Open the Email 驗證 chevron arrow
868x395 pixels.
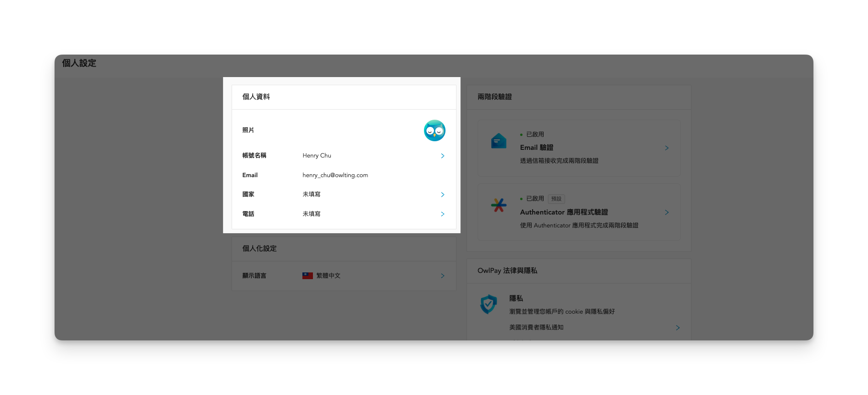tap(667, 148)
